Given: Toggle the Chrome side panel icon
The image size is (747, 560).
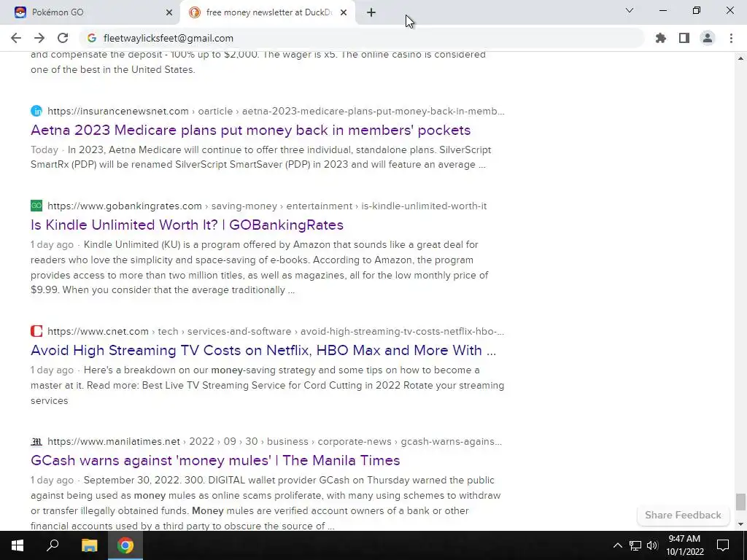Looking at the screenshot, I should point(684,38).
